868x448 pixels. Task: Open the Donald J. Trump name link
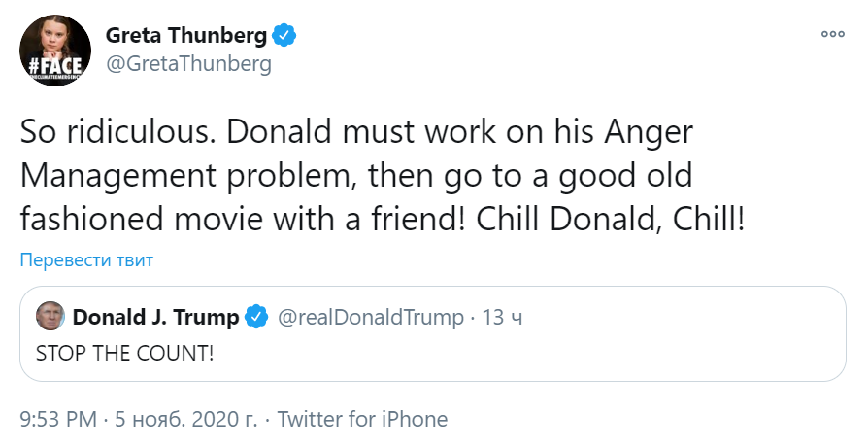pos(155,318)
